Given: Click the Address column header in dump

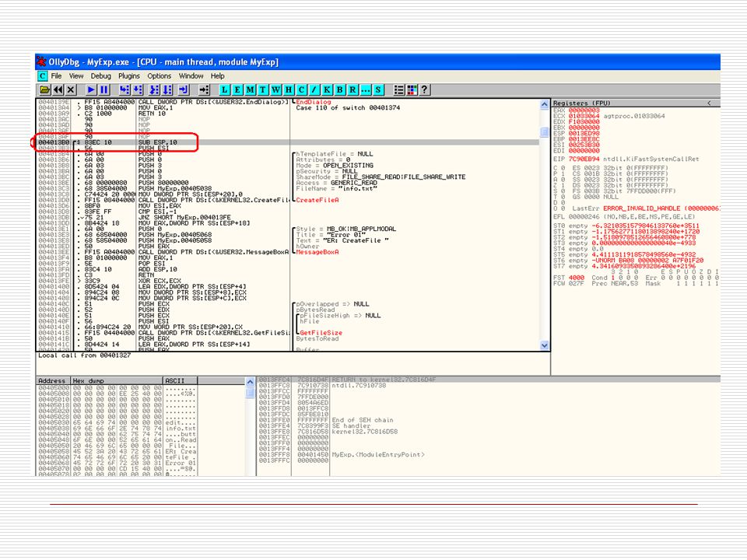Looking at the screenshot, I should click(54, 380).
